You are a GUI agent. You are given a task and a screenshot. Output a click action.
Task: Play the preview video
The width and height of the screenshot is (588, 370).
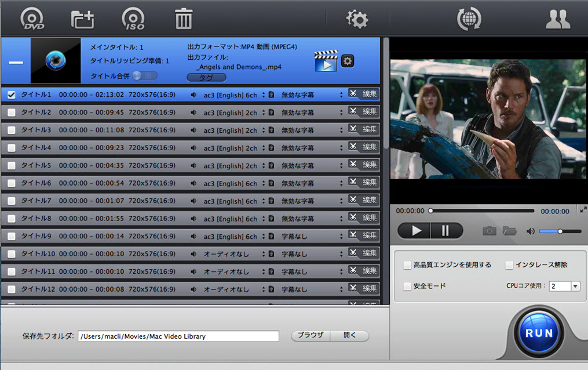pyautogui.click(x=415, y=230)
